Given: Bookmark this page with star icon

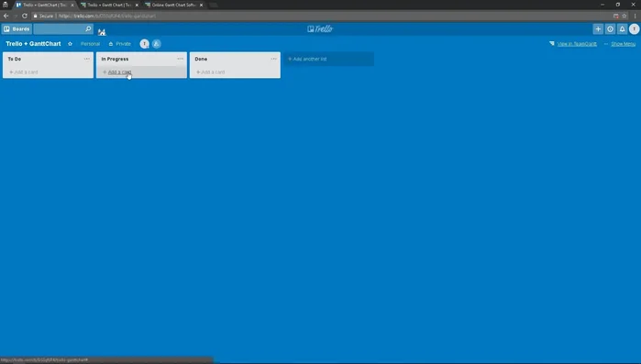Looking at the screenshot, I should pos(624,16).
